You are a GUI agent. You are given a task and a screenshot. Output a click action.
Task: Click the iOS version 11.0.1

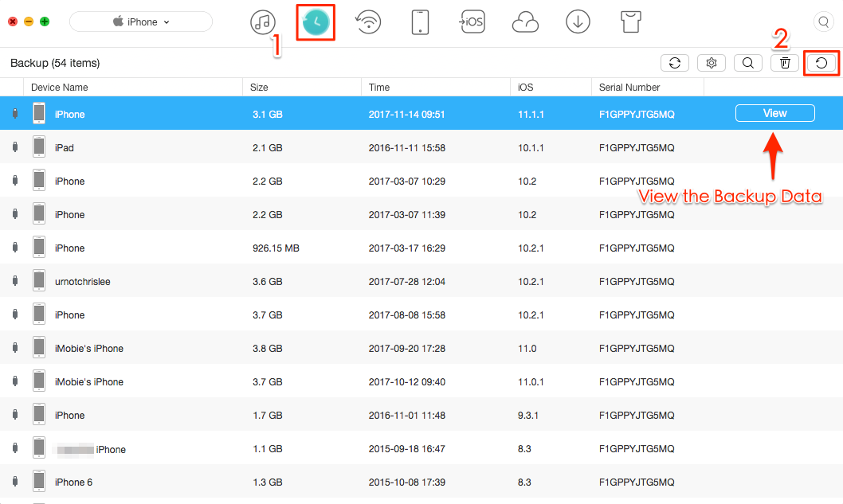[531, 382]
